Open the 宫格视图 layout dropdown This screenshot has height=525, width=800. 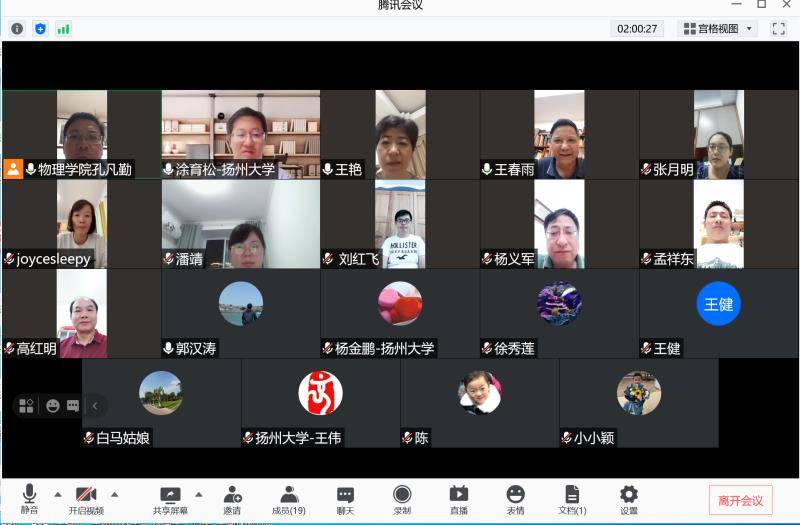pos(718,29)
